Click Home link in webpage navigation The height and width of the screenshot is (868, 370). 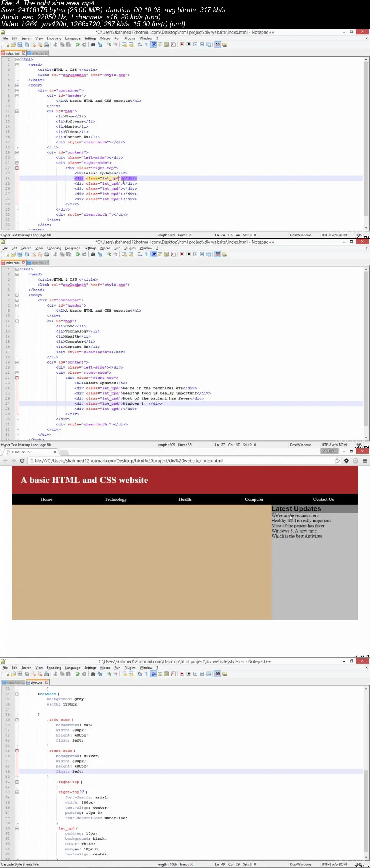[46, 500]
